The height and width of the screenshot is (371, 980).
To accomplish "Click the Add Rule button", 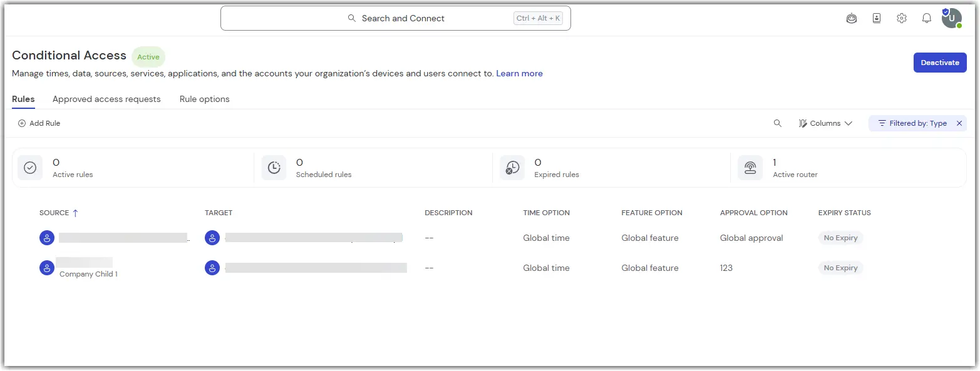I will [x=39, y=123].
